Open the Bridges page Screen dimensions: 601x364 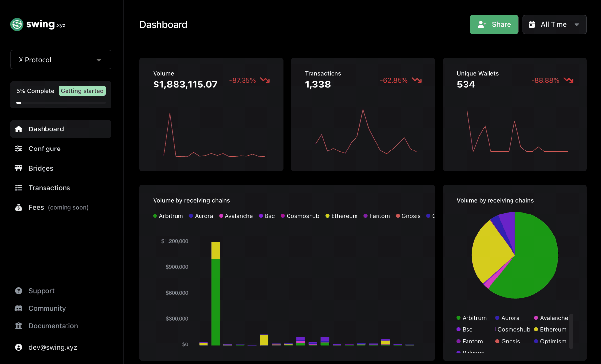click(x=40, y=168)
